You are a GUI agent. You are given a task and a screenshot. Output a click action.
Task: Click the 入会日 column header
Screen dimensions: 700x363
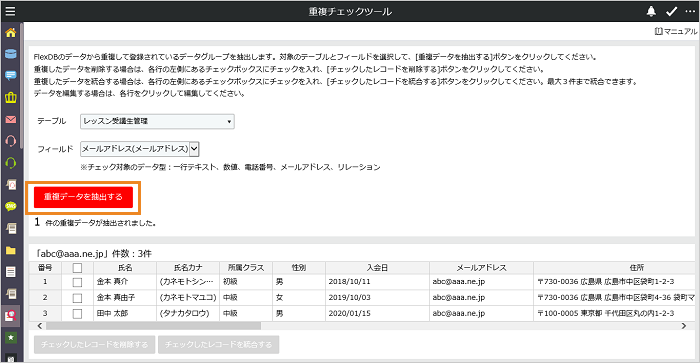[x=378, y=267]
